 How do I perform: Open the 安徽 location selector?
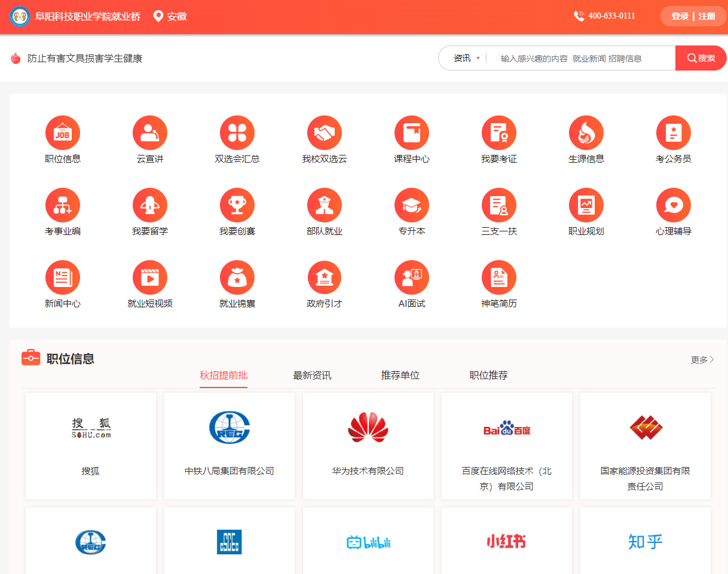[x=170, y=17]
